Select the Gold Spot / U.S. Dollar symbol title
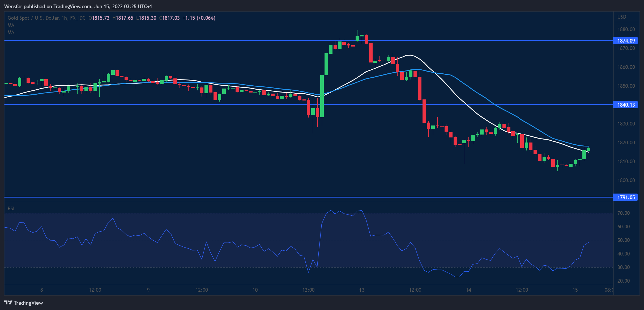Screen dimensions: 644x310 tap(33, 18)
